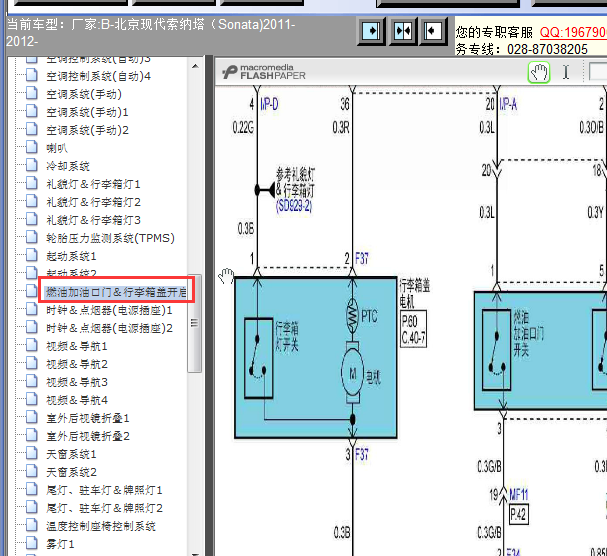
Task: Click the P.60 C.40-7 reference box
Action: click(413, 329)
